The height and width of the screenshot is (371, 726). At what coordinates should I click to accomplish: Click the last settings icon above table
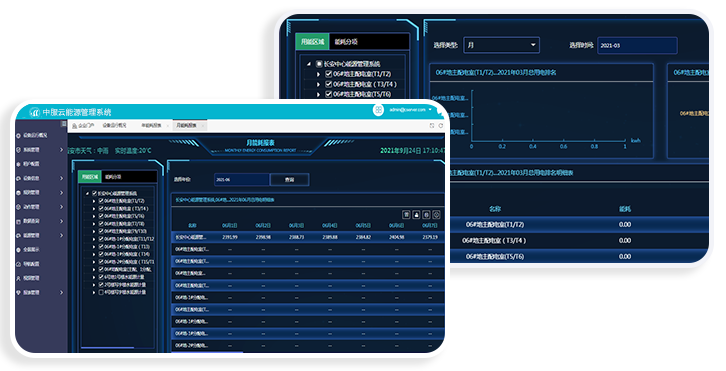[436, 214]
